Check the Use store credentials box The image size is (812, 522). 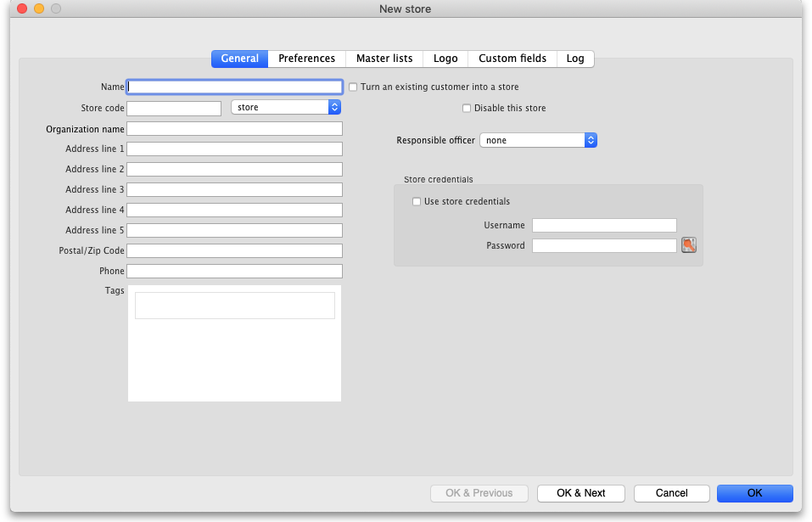coord(417,202)
